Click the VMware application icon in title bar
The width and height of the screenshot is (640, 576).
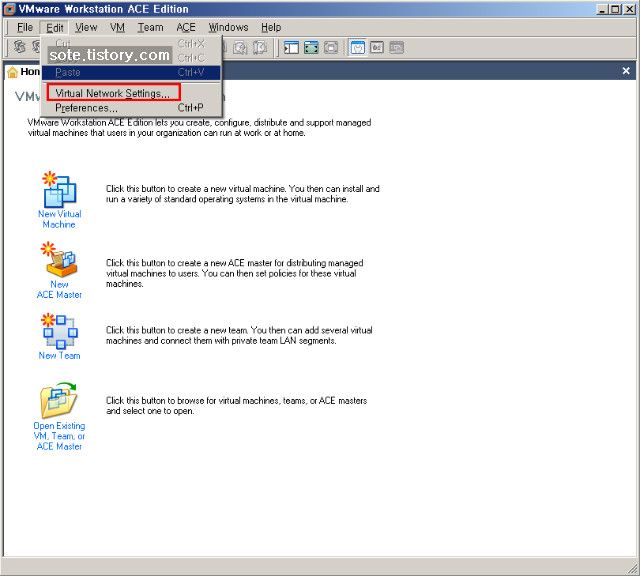[9, 9]
